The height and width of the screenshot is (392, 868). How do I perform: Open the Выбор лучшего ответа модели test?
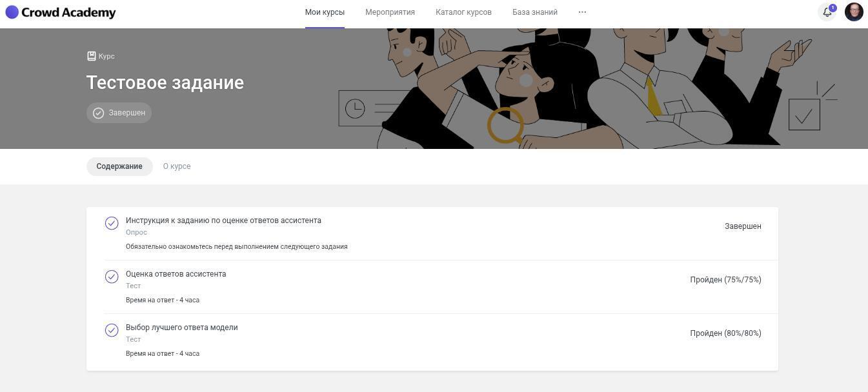[x=181, y=328]
